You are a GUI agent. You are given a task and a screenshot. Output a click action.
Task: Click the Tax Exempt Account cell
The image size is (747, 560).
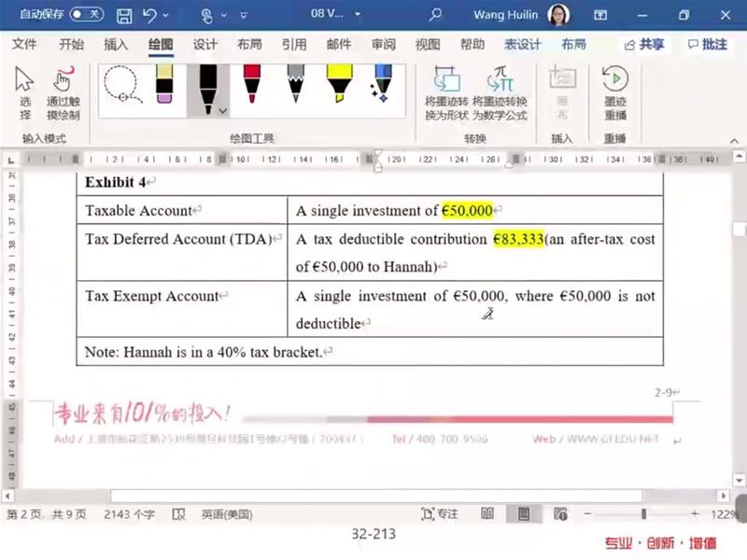pyautogui.click(x=182, y=309)
